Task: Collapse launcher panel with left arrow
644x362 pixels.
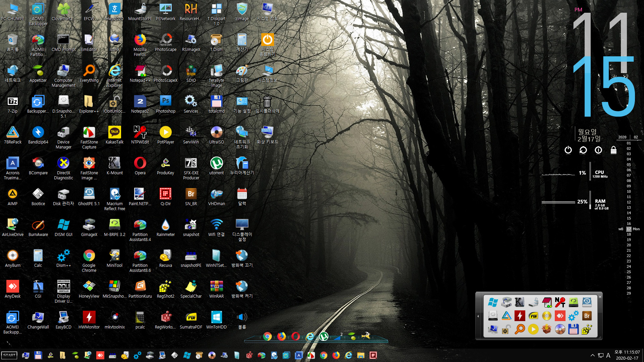Action: pyautogui.click(x=478, y=316)
